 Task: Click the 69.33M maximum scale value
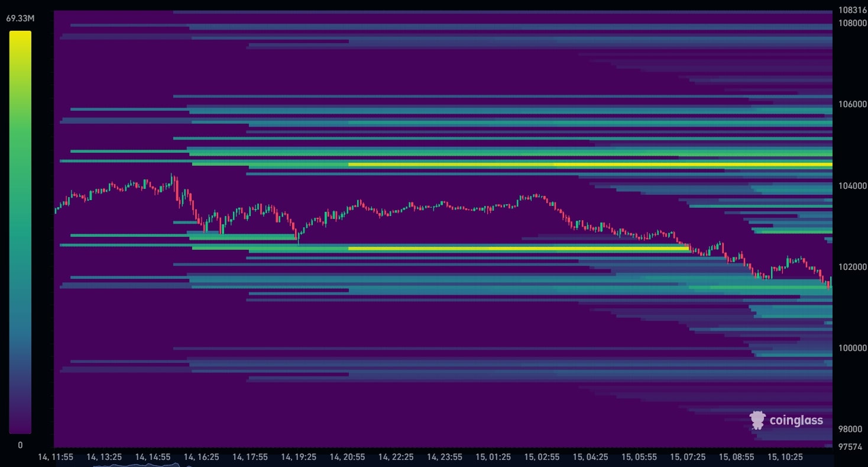click(20, 19)
